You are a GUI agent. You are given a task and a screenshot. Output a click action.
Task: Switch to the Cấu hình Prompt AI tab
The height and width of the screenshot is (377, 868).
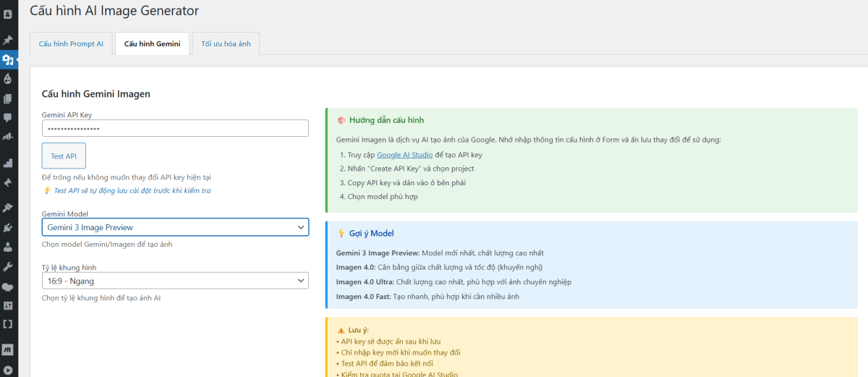pos(71,43)
